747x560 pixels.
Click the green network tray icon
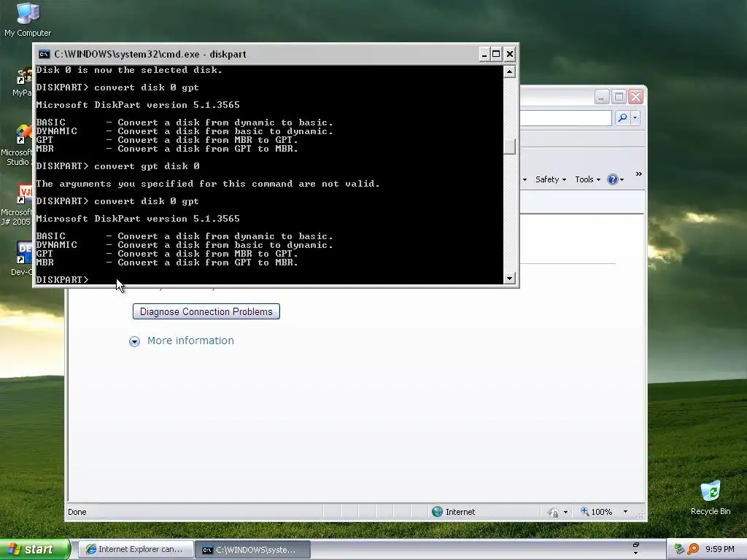click(679, 549)
